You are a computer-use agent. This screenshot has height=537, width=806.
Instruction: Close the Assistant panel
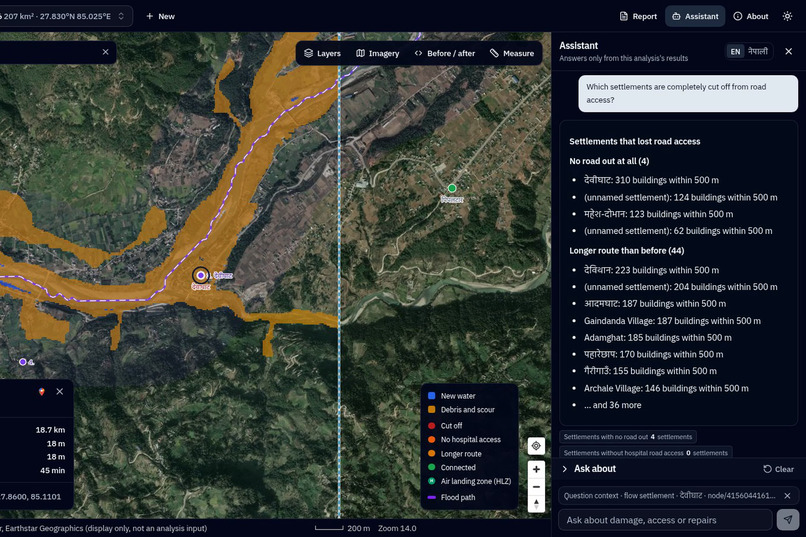[x=789, y=51]
